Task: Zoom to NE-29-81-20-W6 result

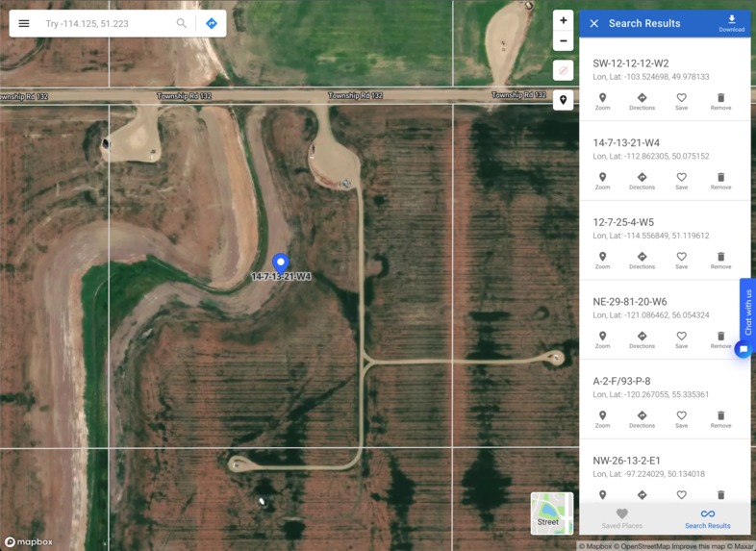Action: pos(602,339)
